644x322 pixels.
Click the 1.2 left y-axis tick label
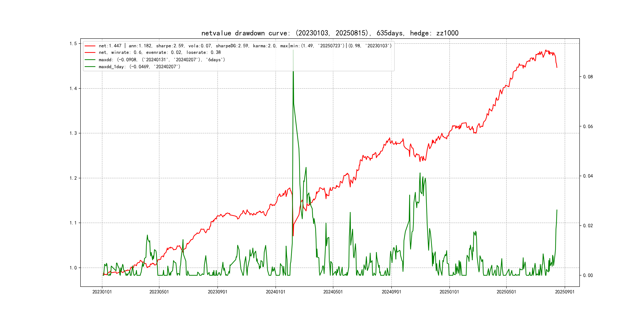[73, 178]
